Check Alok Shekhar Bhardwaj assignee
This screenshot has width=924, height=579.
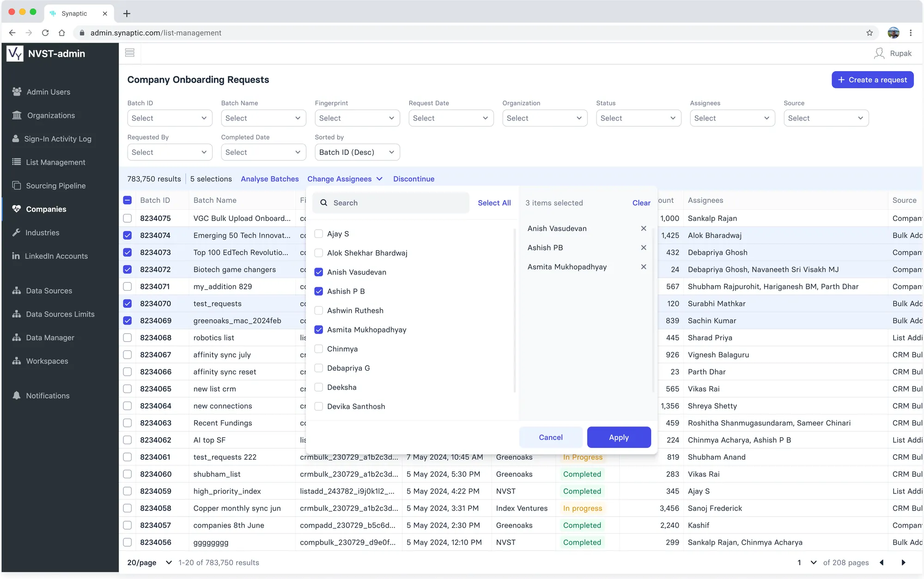point(319,253)
